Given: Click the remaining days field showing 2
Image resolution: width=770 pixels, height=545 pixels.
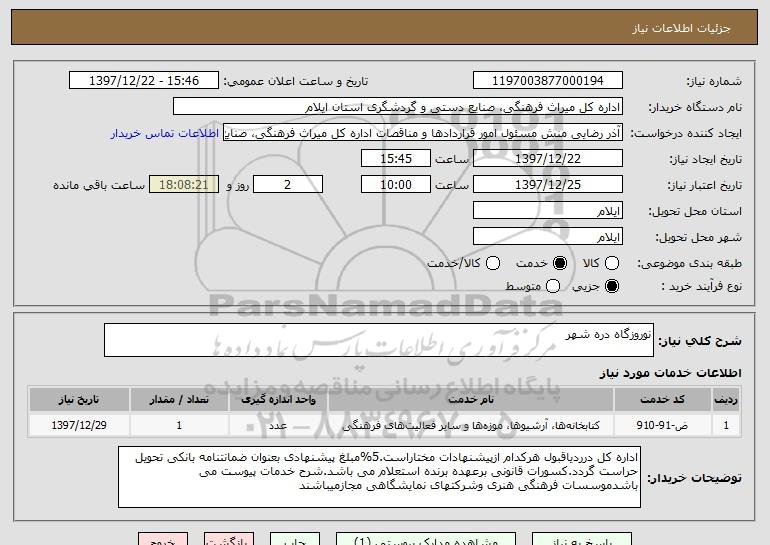Looking at the screenshot, I should (x=288, y=185).
